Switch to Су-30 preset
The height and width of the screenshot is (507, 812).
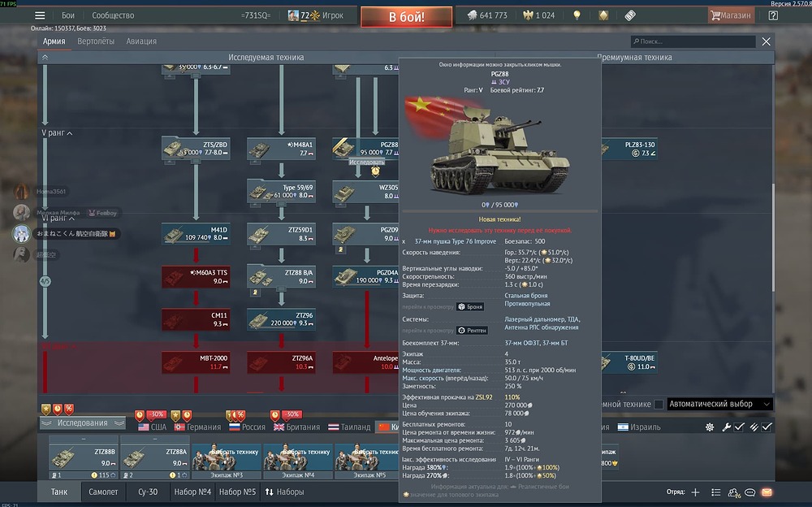point(148,492)
